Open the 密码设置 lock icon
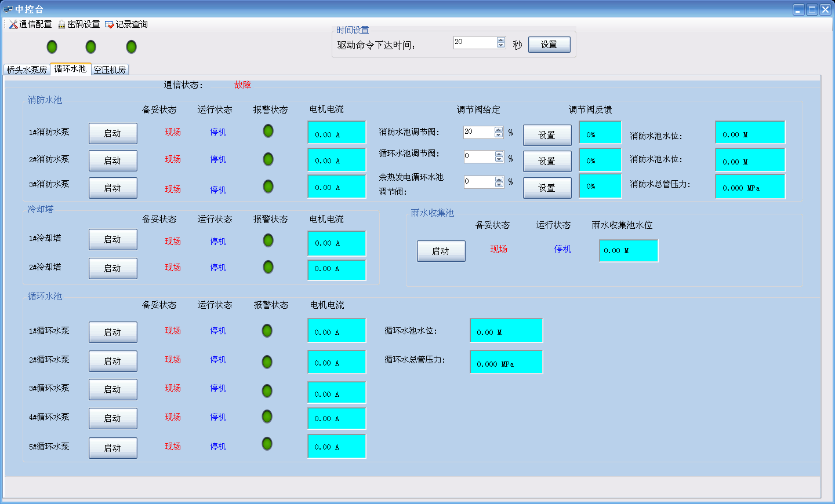Viewport: 835px width, 504px height. [x=61, y=24]
